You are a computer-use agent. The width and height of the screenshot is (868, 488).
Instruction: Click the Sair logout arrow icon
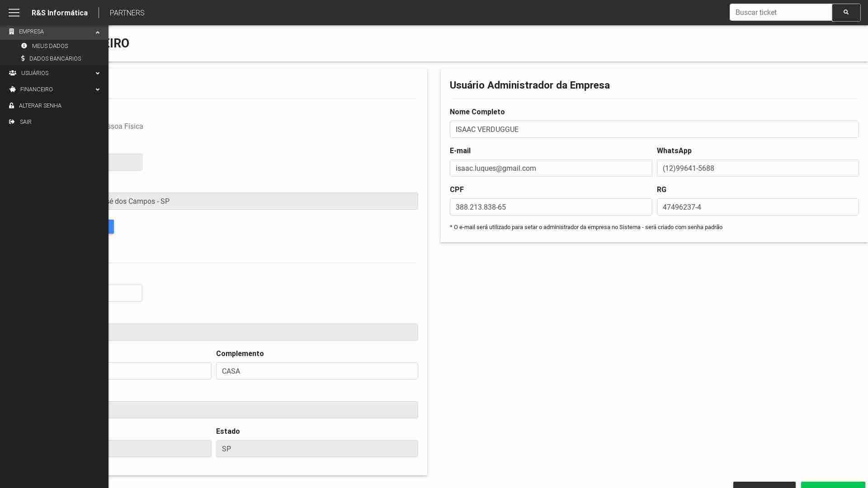(12, 122)
